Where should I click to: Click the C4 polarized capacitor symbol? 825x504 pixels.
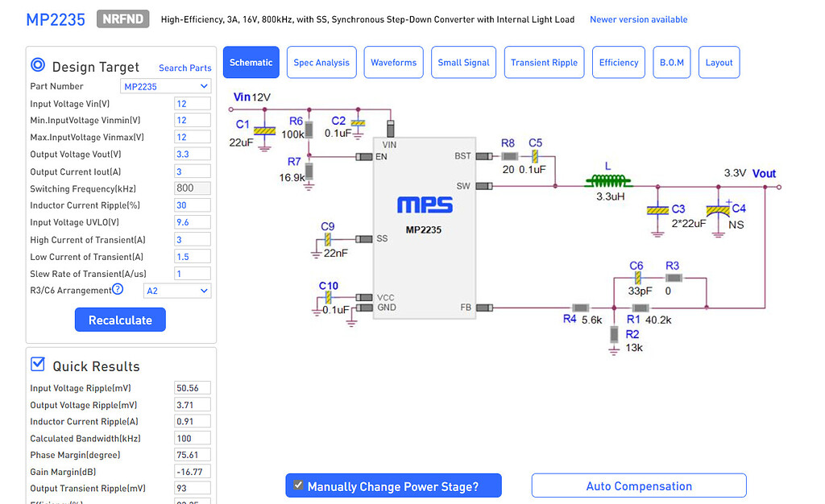point(717,210)
